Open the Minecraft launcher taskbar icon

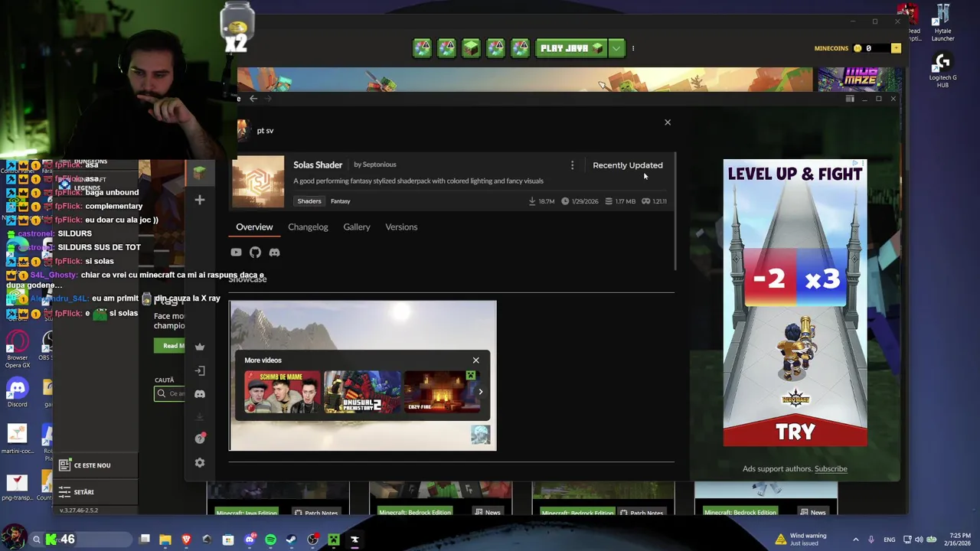333,540
